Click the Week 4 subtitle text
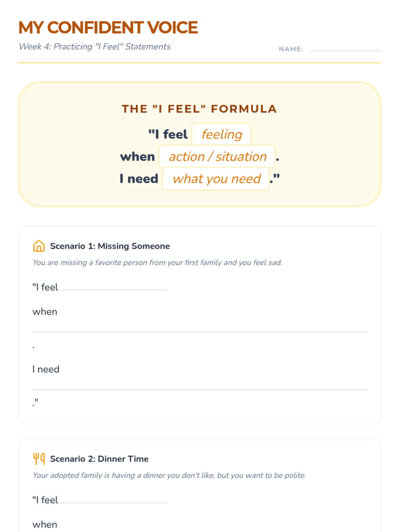Image resolution: width=399 pixels, height=532 pixels. tap(95, 47)
